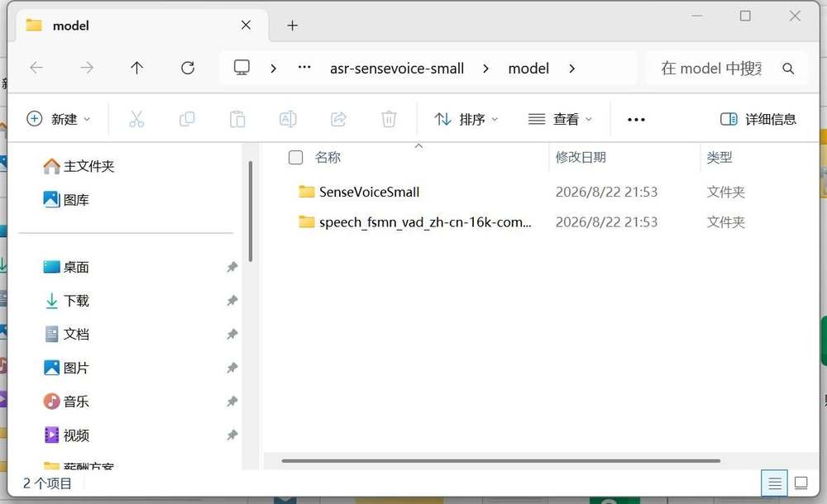Open the 新建 dropdown
This screenshot has height=504, width=827.
point(58,119)
